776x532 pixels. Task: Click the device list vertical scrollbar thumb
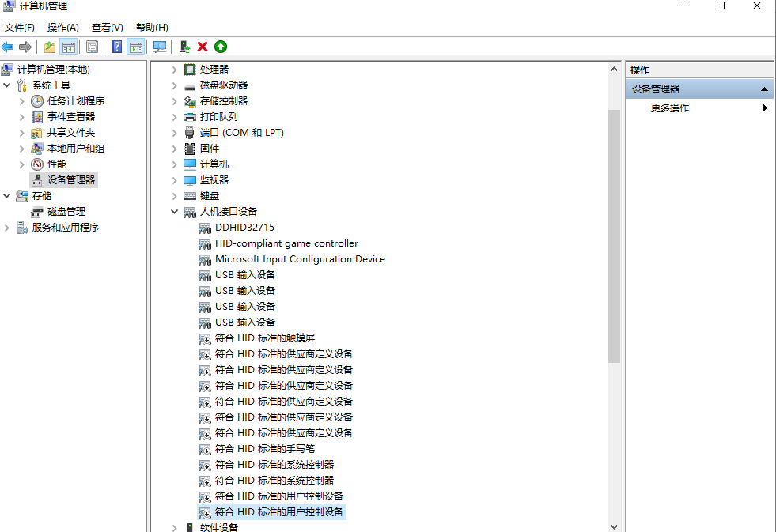tap(614, 236)
